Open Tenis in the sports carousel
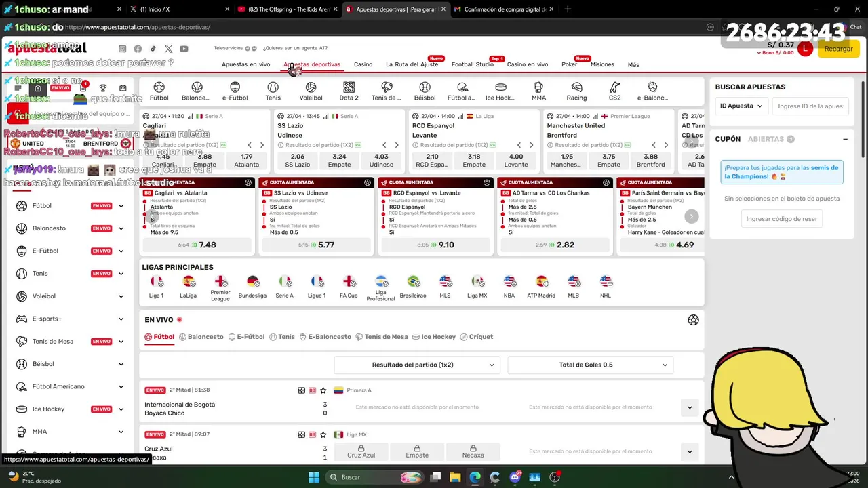This screenshot has width=868, height=488. 273,91
